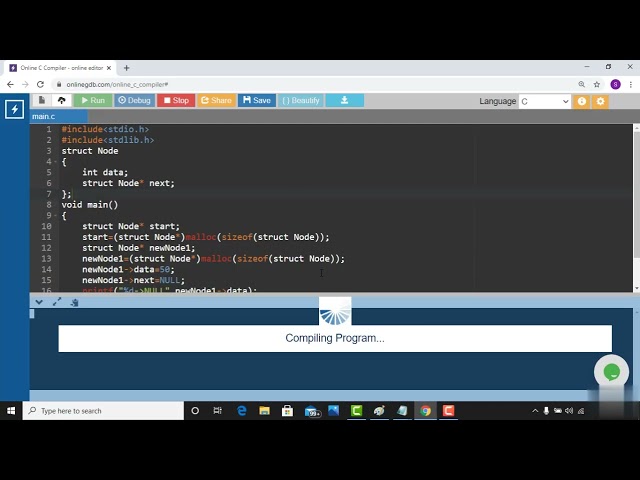Image resolution: width=640 pixels, height=480 pixels.
Task: Open Task View on taskbar
Action: (218, 411)
